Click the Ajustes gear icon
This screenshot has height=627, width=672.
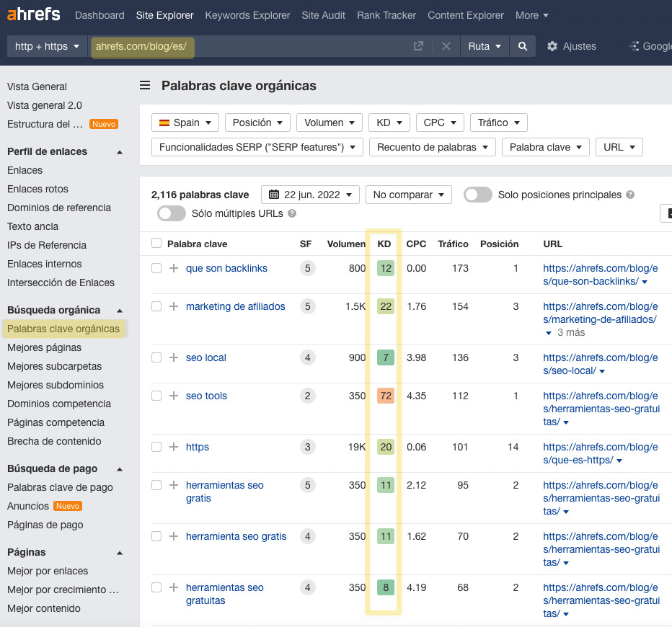pyautogui.click(x=552, y=46)
